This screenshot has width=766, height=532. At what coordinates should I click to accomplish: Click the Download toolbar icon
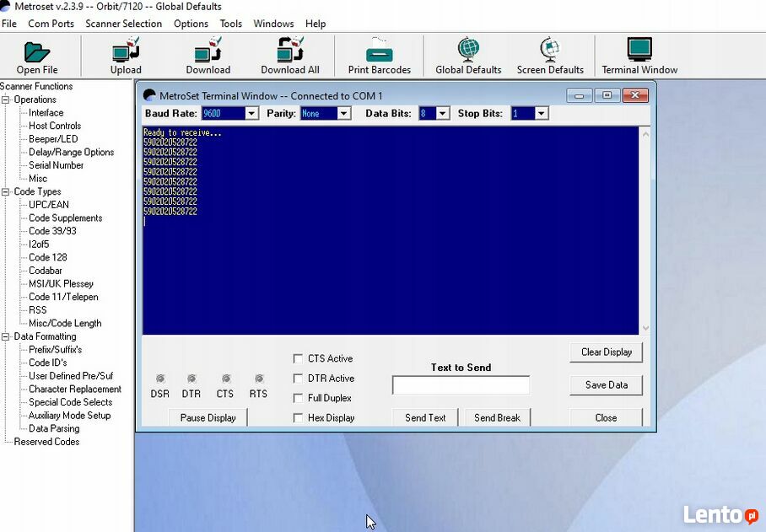pos(208,50)
